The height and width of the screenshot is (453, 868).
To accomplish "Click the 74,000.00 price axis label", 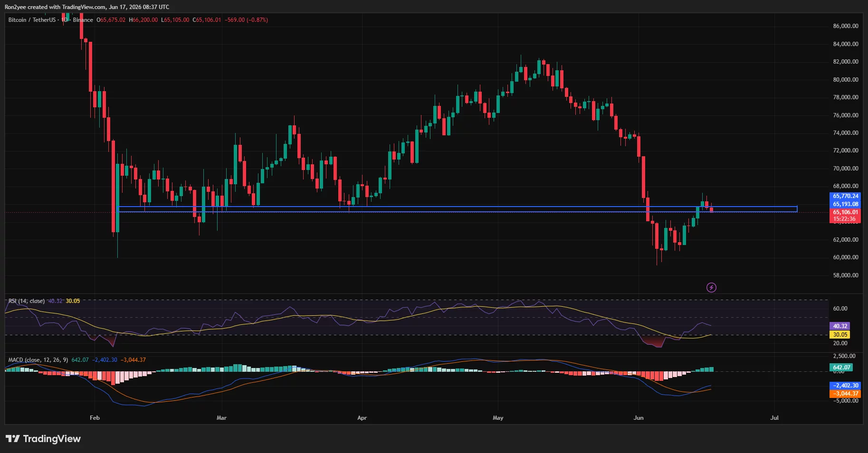I will tap(846, 133).
